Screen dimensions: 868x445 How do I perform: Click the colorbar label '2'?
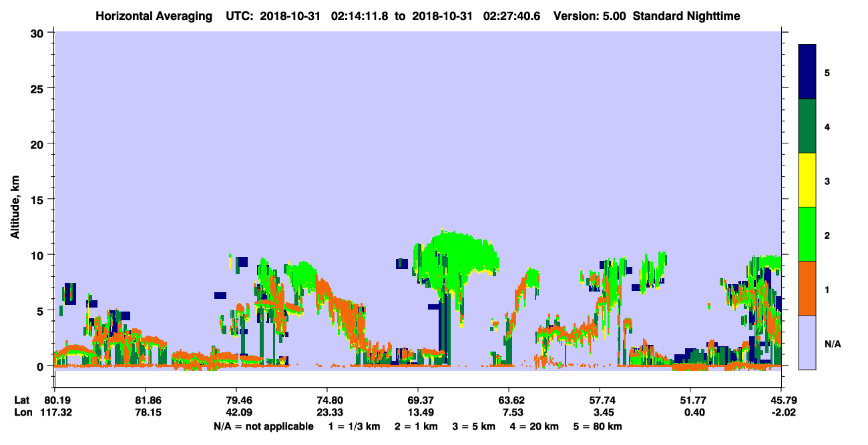point(827,236)
